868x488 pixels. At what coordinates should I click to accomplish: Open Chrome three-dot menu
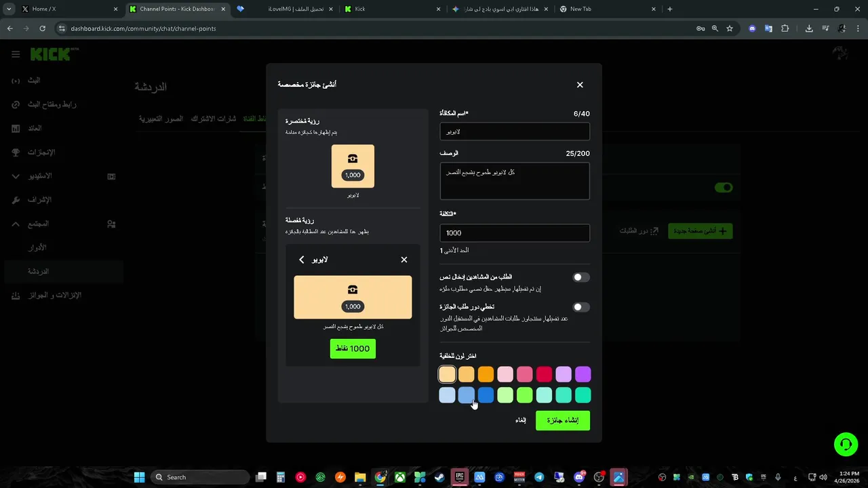[x=859, y=28]
